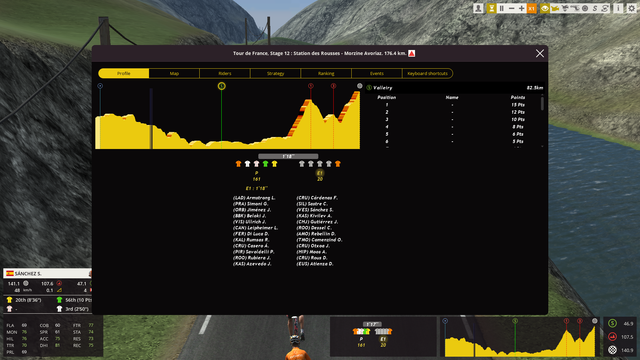Switch to the Riders tab
The width and height of the screenshot is (640, 360).
point(225,73)
